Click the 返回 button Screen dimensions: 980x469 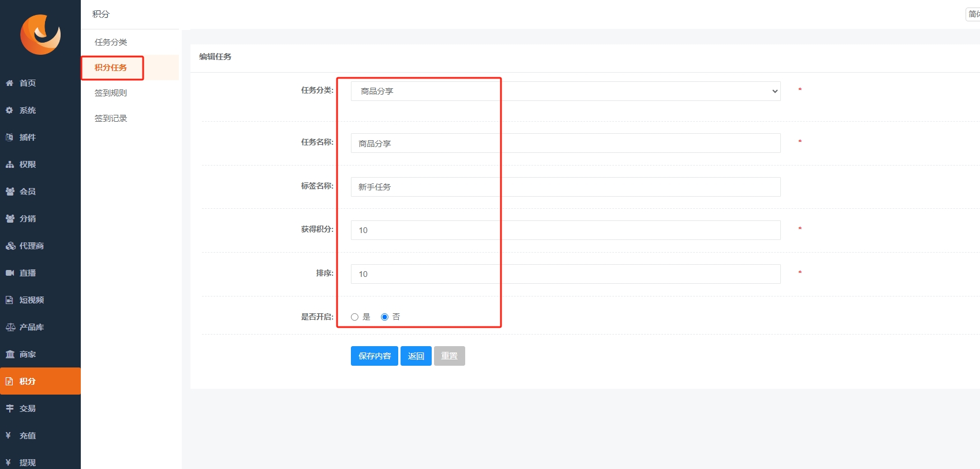point(416,356)
